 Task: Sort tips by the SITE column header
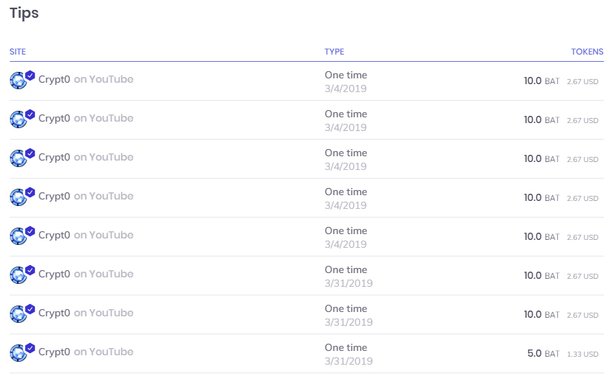18,52
